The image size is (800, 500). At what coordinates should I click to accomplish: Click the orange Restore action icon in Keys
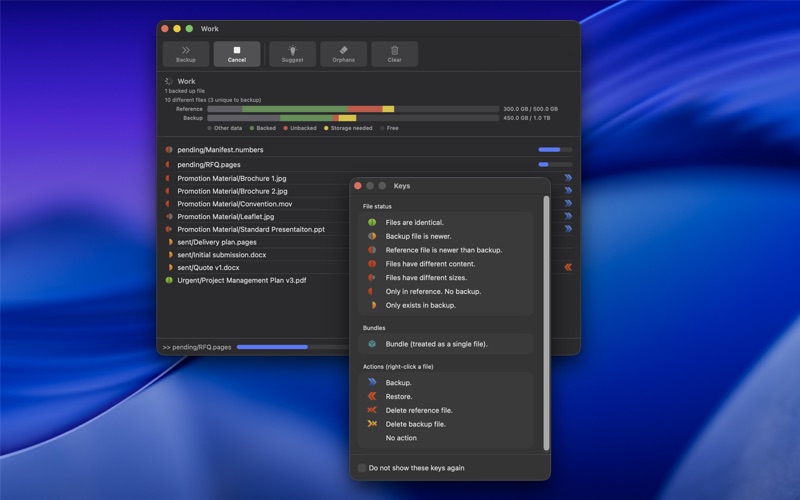pos(372,396)
